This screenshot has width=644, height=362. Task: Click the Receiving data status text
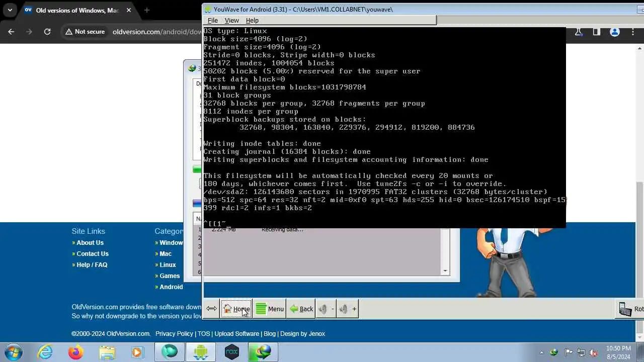[x=282, y=230]
